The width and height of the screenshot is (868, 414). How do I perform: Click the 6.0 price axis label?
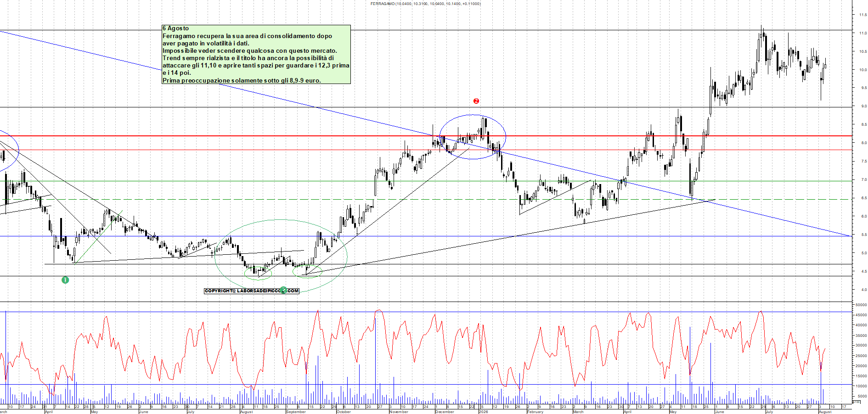(x=864, y=216)
